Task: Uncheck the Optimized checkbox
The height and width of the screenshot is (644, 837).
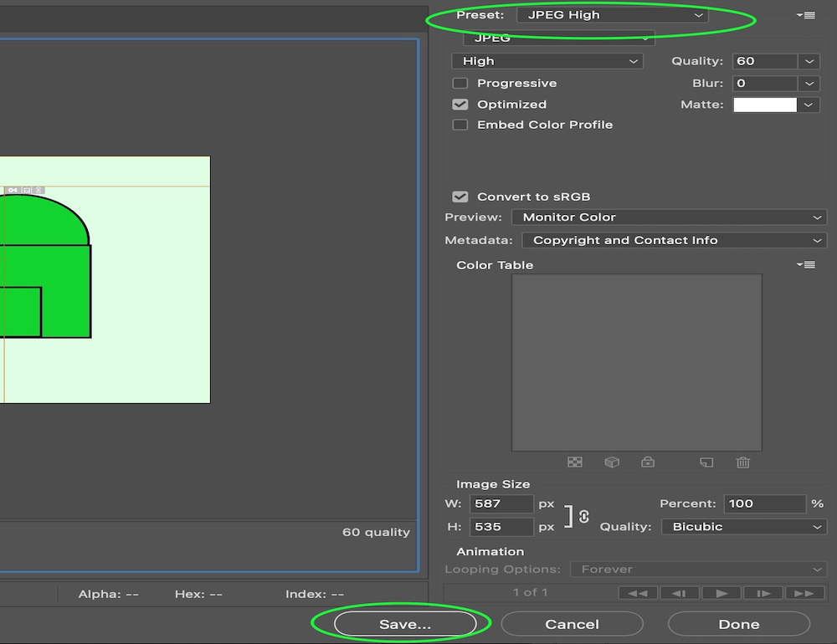Action: click(460, 105)
